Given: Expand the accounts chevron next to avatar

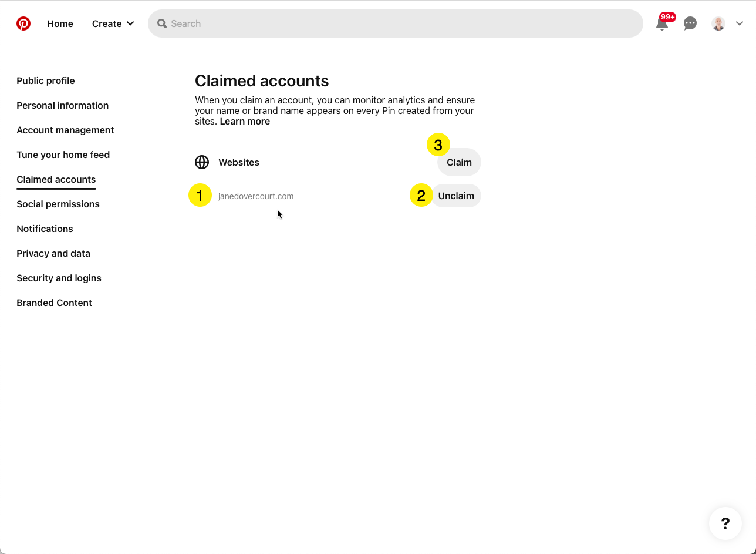Looking at the screenshot, I should [740, 23].
